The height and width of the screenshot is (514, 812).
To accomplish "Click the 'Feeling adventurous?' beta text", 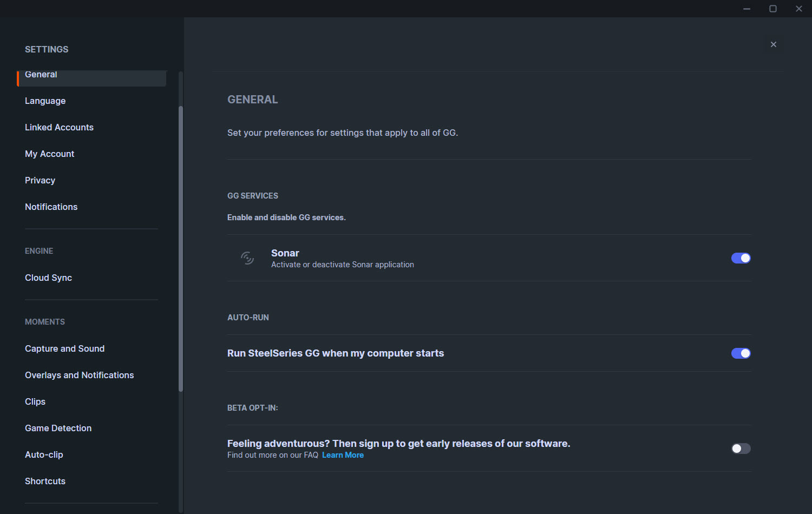I will [x=398, y=444].
